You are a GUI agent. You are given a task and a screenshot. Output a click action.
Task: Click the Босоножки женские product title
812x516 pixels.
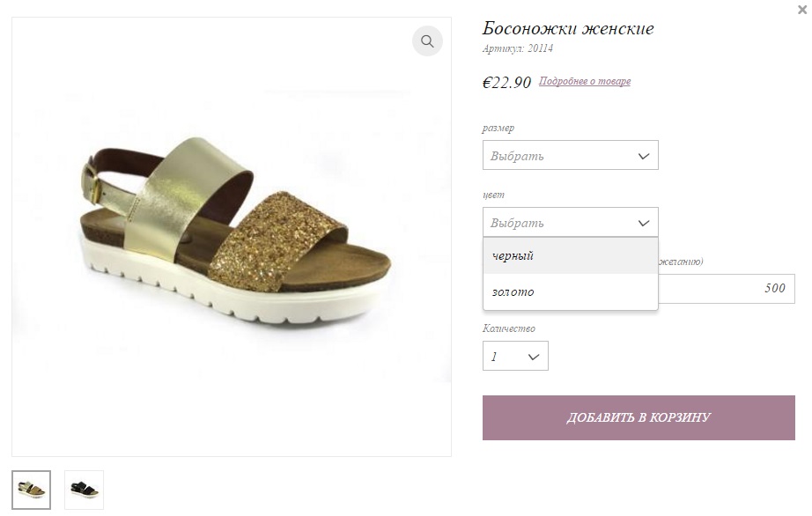tap(568, 28)
